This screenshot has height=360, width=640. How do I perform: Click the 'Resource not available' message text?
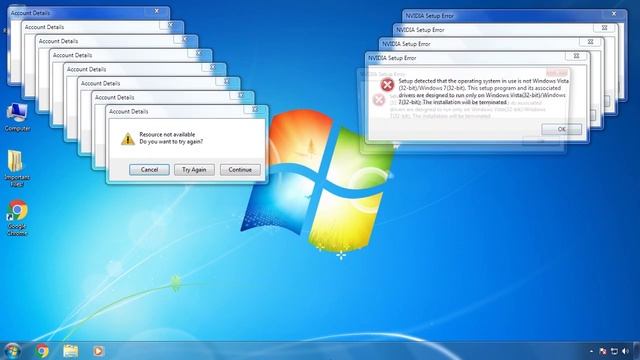click(x=167, y=134)
